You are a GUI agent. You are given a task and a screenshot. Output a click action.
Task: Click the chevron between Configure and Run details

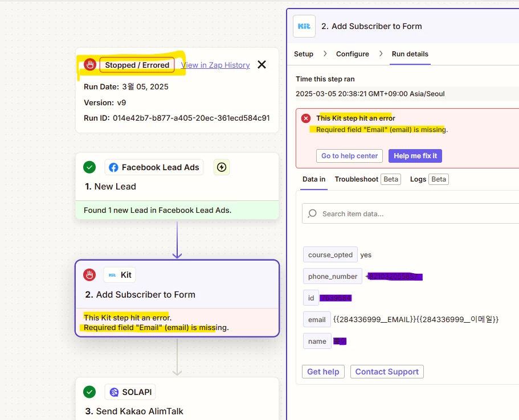(381, 53)
